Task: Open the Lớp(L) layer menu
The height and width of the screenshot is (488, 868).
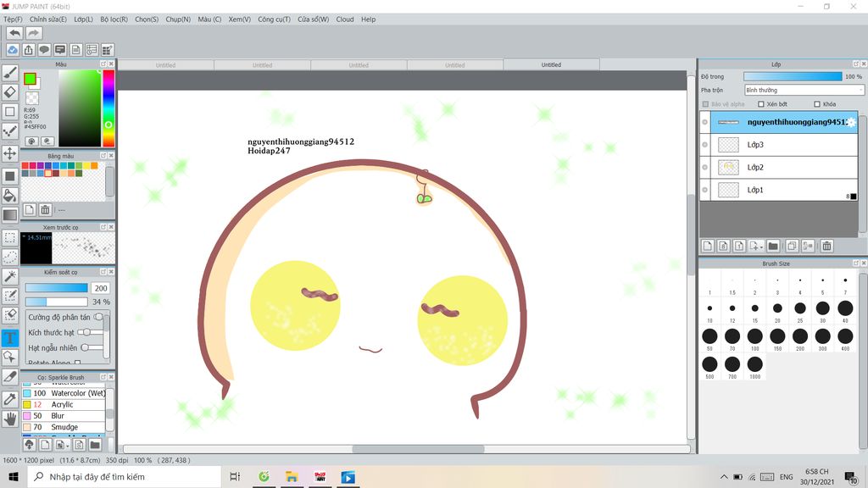Action: (x=84, y=19)
